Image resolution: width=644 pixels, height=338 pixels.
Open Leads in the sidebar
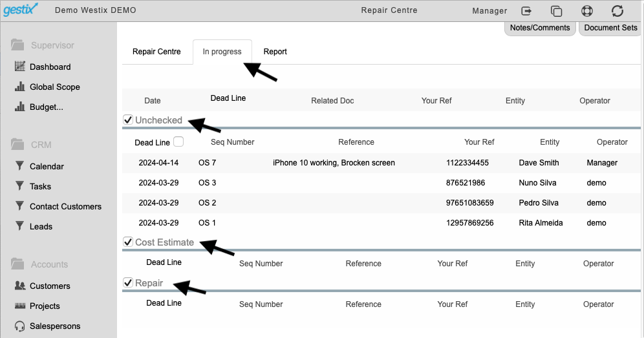(x=41, y=227)
